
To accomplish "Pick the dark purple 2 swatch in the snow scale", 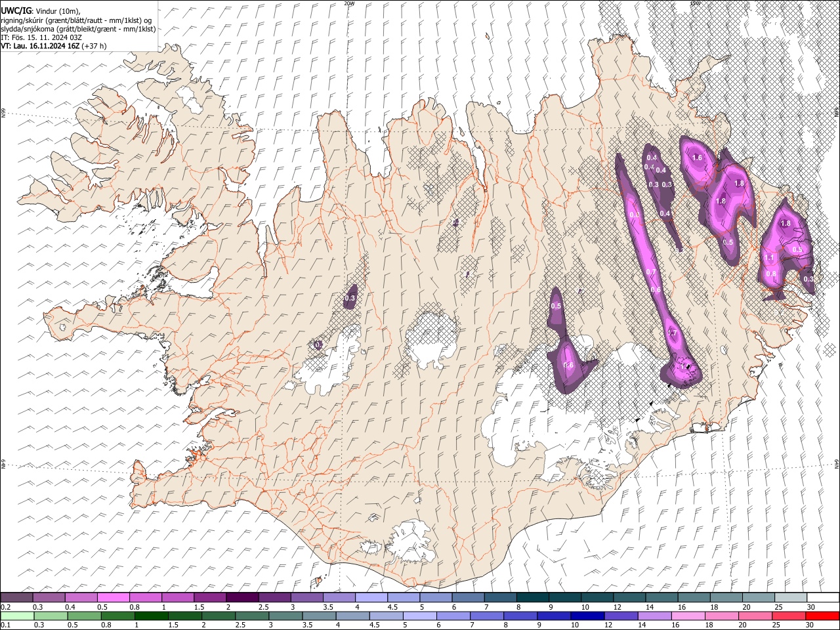I will [242, 597].
